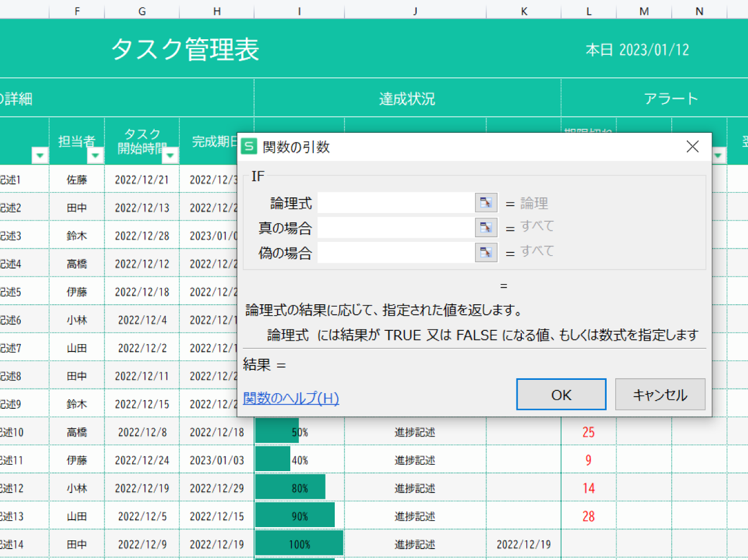Image resolution: width=748 pixels, height=560 pixels.
Task: Click the due date 2022/12/29 cell
Action: pos(217,488)
